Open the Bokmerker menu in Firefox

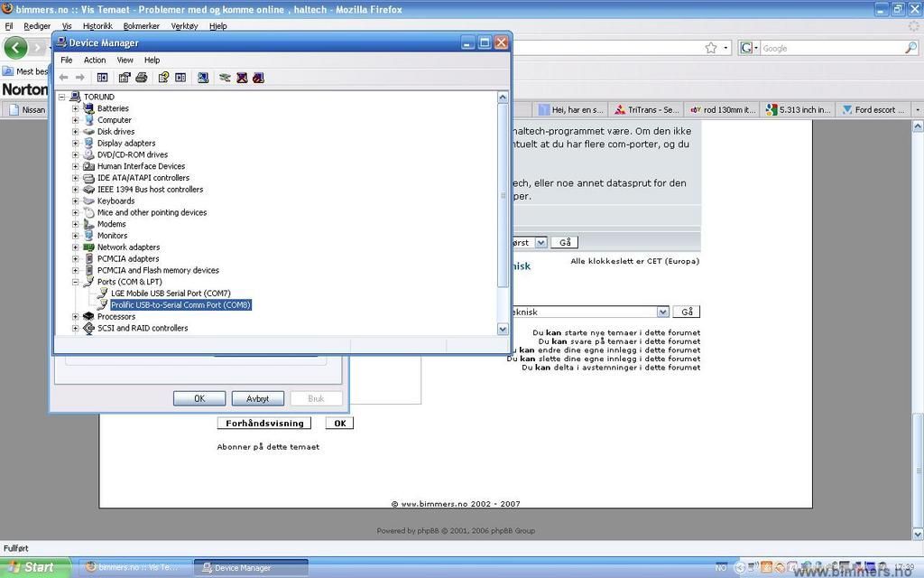142,26
